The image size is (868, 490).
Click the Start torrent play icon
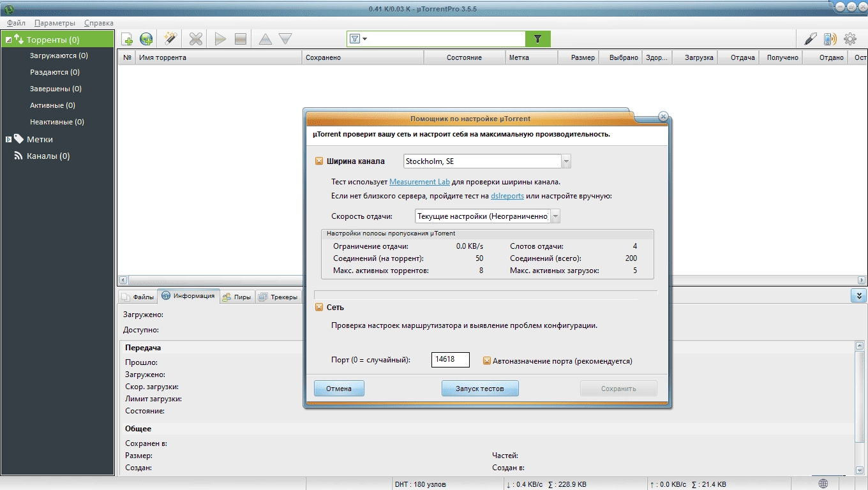pos(220,40)
